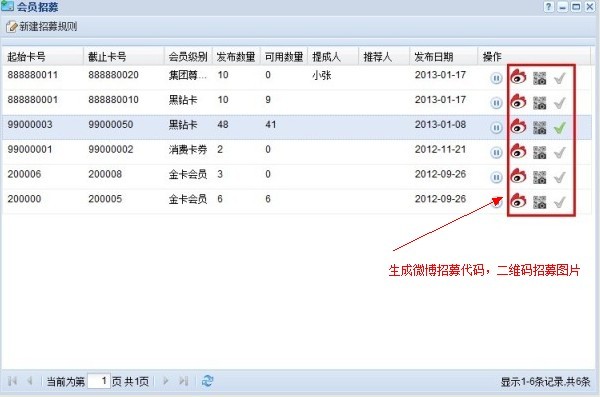Select cell 888880020
Image resolution: width=600 pixels, height=397 pixels.
pyautogui.click(x=113, y=75)
